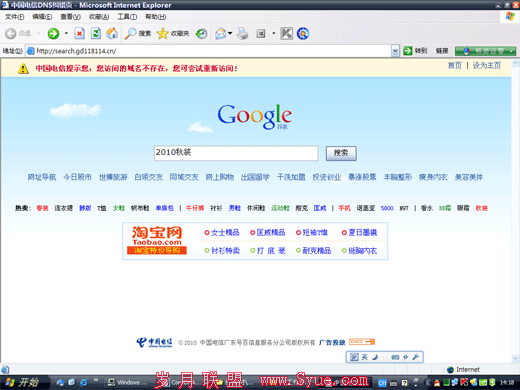Click the Windows taskbar window button
This screenshot has height=390, width=520.
[x=128, y=382]
